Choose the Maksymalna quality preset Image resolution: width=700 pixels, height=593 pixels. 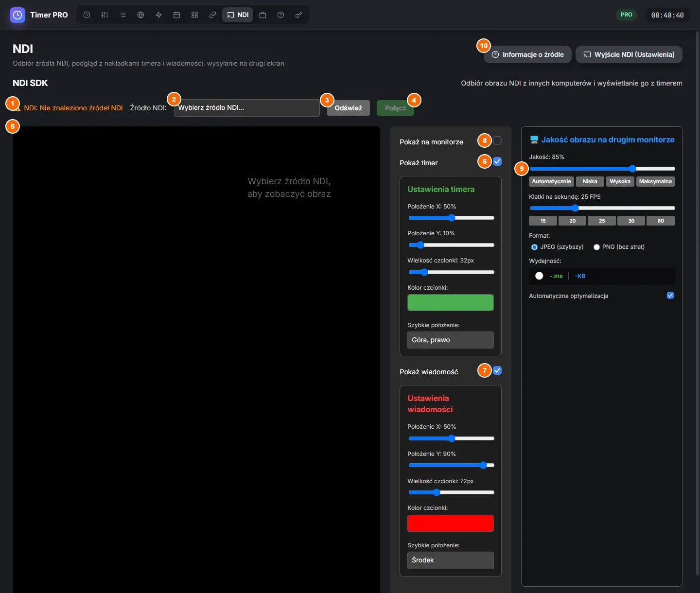click(x=655, y=181)
